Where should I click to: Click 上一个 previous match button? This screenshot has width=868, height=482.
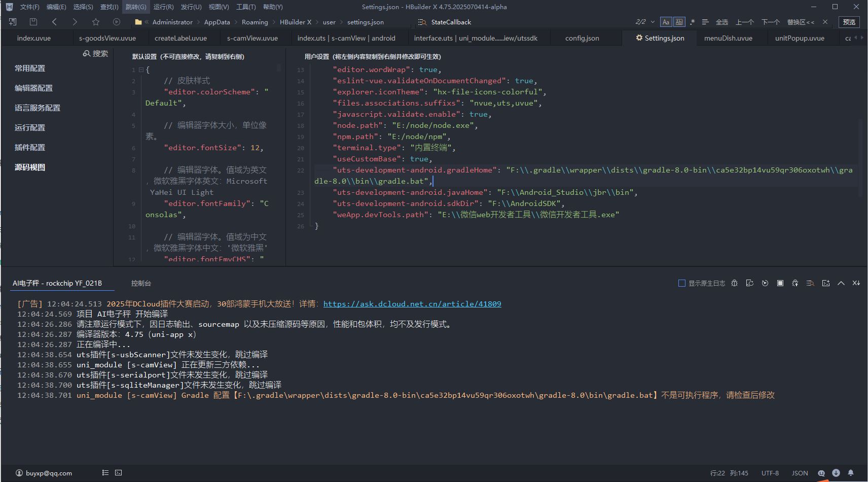(744, 22)
